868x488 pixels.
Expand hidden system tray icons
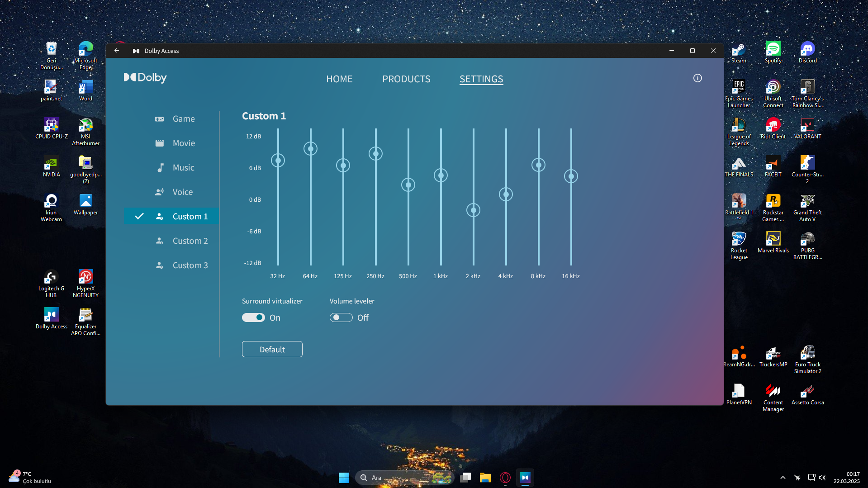pos(783,478)
